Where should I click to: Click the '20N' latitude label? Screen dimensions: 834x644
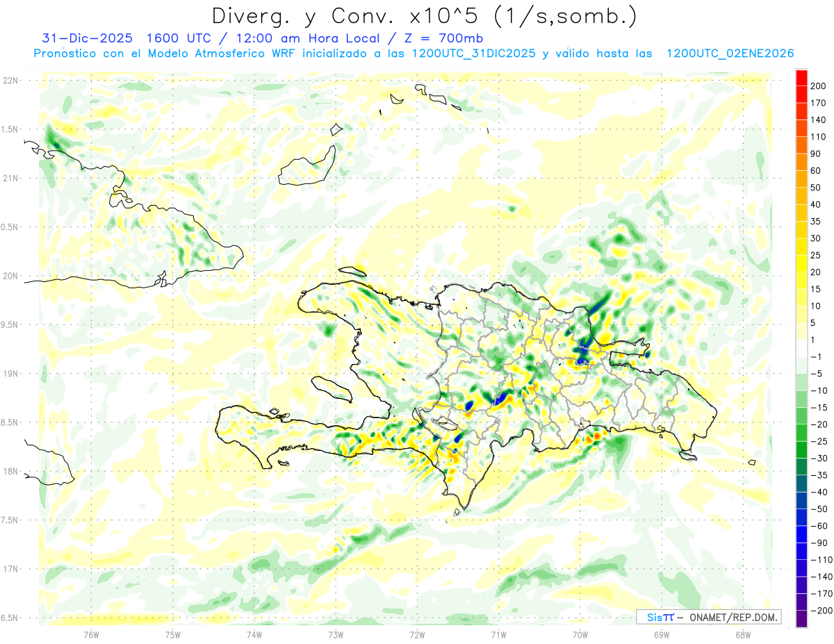pos(10,276)
